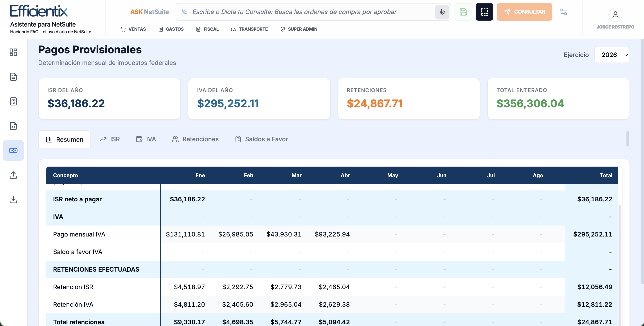Click the Concepto column header
644x326 pixels.
click(x=65, y=175)
